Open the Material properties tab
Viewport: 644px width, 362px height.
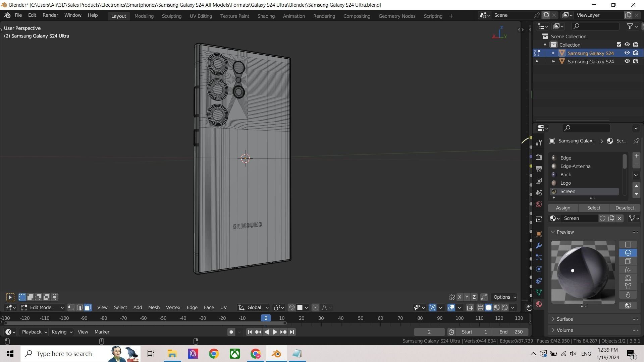click(539, 304)
